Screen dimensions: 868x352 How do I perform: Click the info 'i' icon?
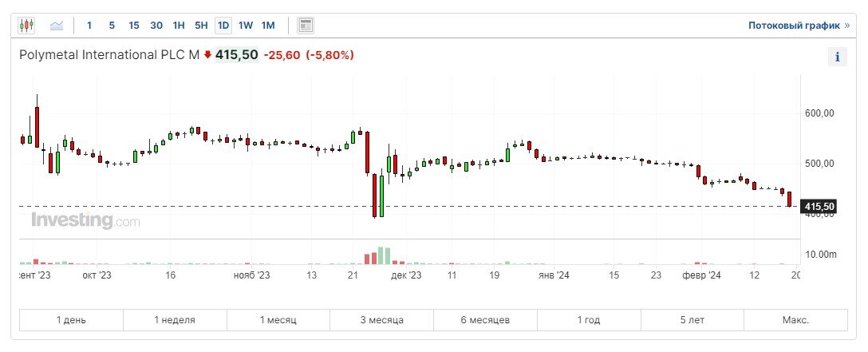pyautogui.click(x=838, y=57)
